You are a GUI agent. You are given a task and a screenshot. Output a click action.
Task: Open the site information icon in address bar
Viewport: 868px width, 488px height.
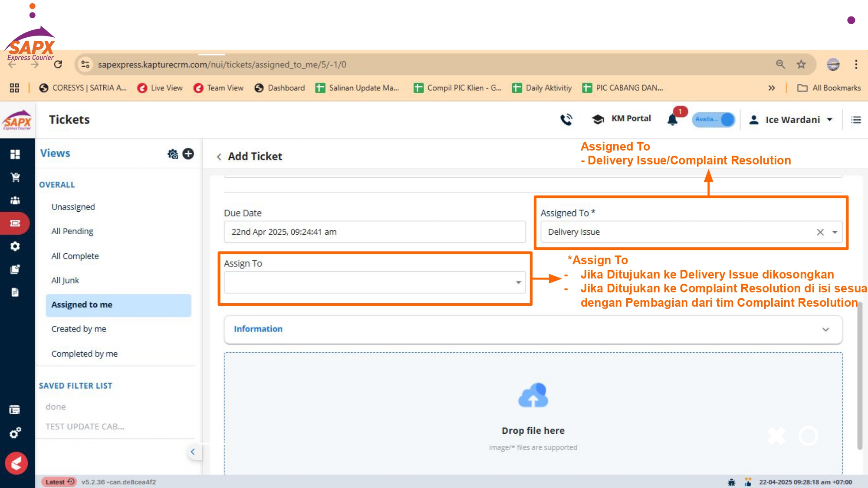tap(85, 65)
